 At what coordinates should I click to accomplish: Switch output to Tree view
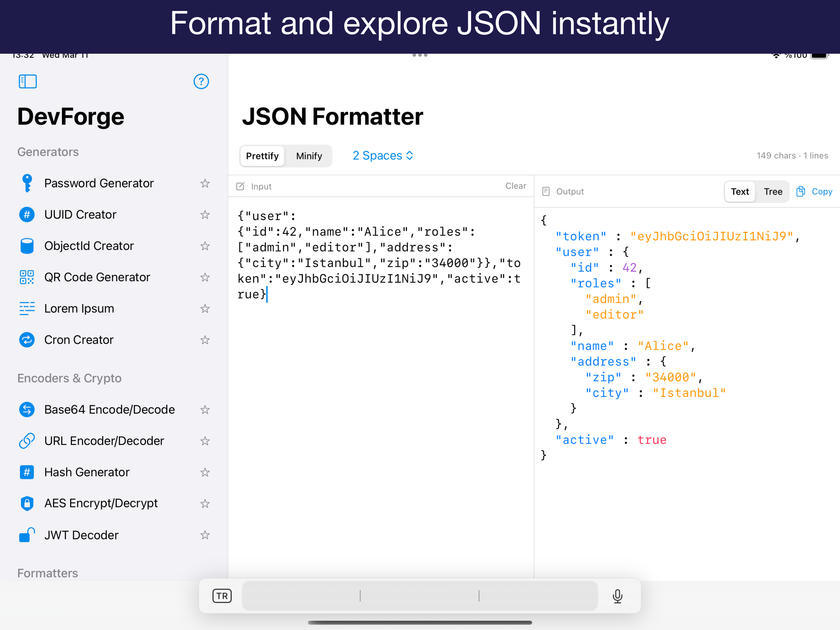773,191
